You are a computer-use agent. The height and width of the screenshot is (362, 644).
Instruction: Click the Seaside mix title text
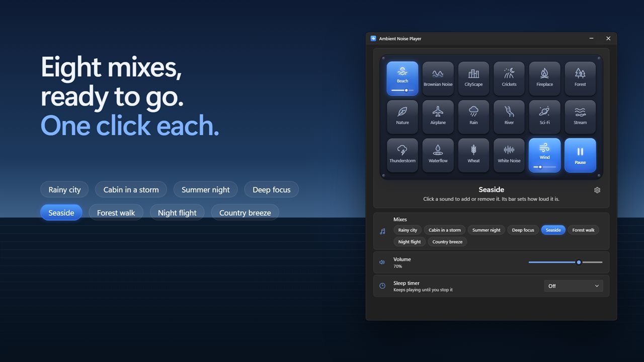[x=491, y=190]
